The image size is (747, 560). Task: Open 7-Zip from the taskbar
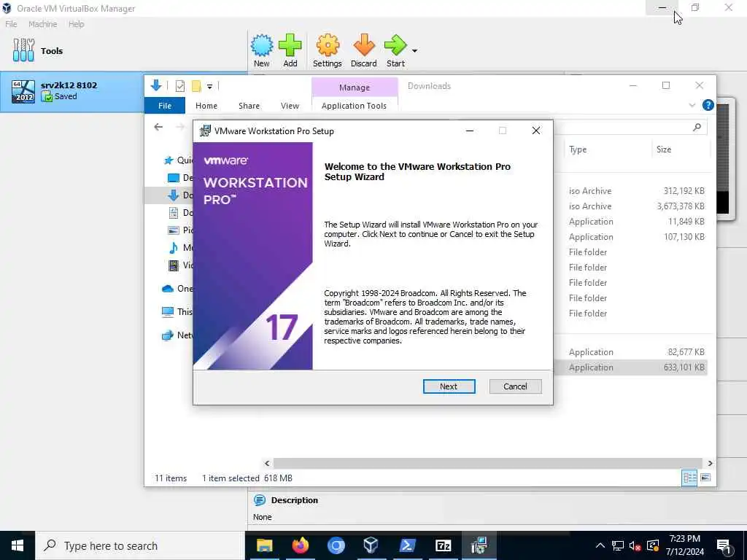click(443, 545)
